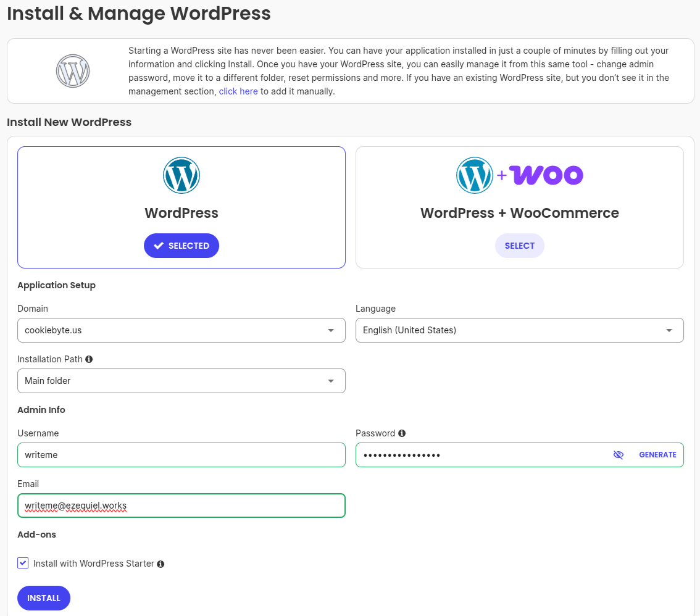The image size is (700, 616).
Task: Click the info icon beside Password label
Action: [402, 433]
